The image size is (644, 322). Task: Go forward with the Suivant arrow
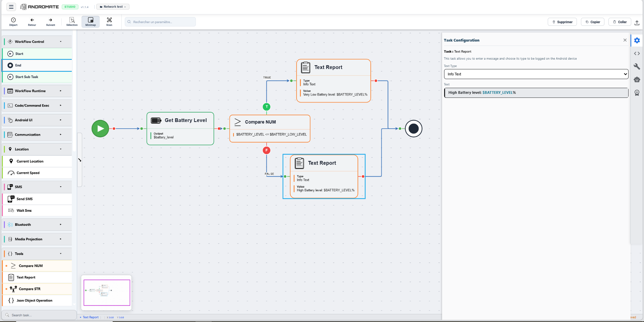pyautogui.click(x=51, y=22)
